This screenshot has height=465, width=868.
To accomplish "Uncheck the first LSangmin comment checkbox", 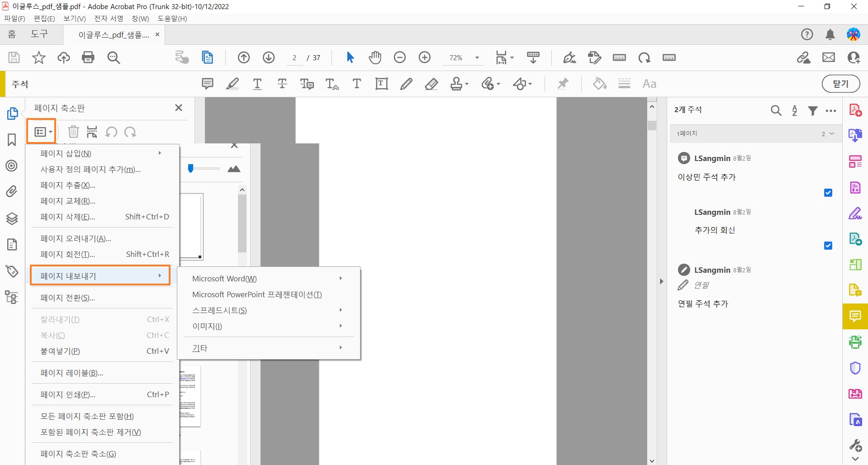I will (828, 193).
